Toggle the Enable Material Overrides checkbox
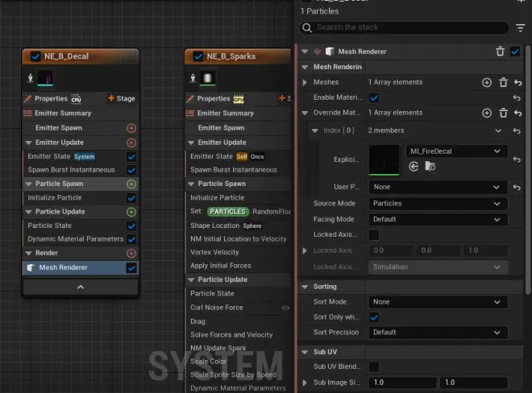532x393 pixels. (x=374, y=97)
